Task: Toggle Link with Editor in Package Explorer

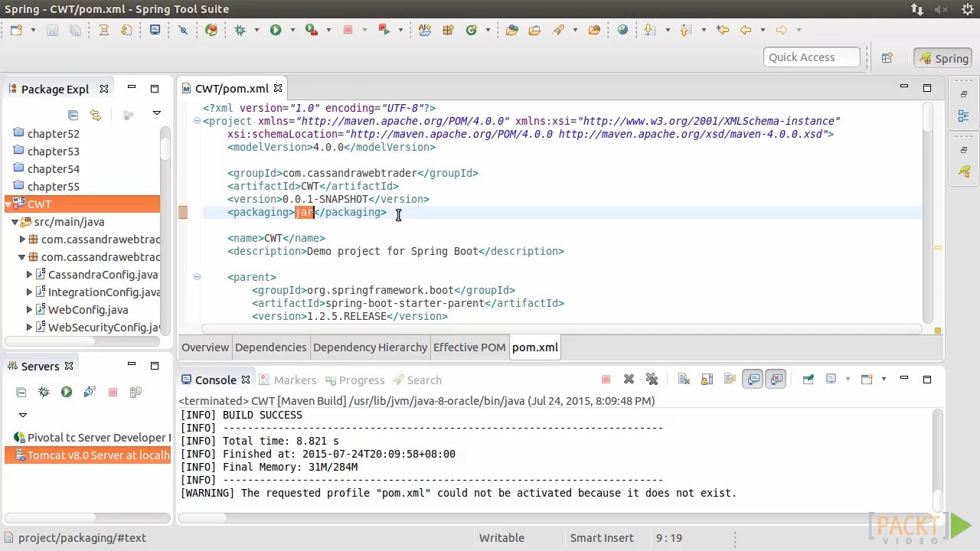Action: 96,115
